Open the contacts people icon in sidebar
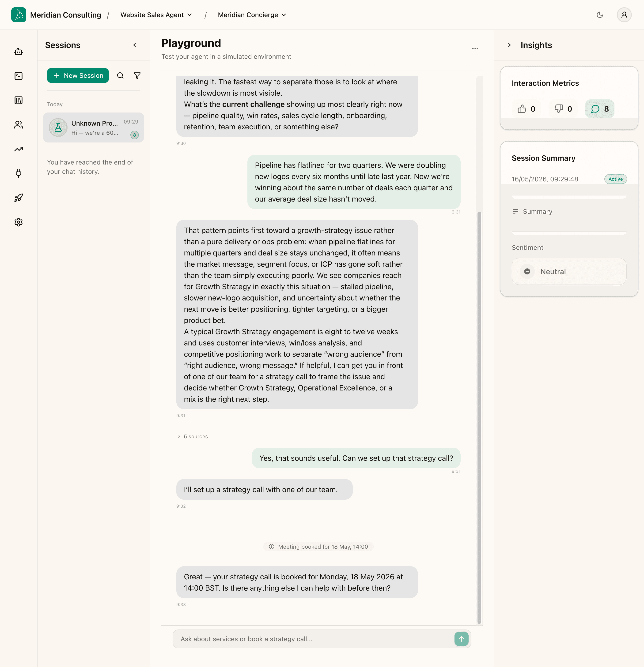This screenshot has height=667, width=644. point(19,125)
